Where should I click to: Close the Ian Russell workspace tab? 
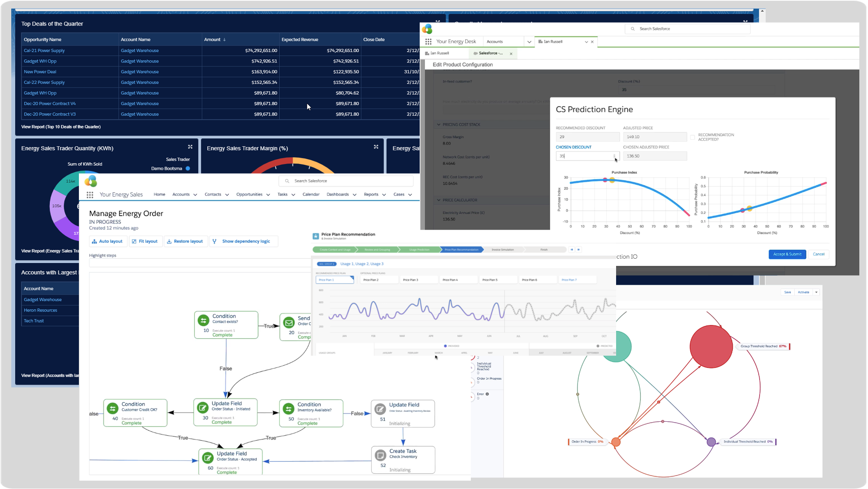click(x=592, y=42)
